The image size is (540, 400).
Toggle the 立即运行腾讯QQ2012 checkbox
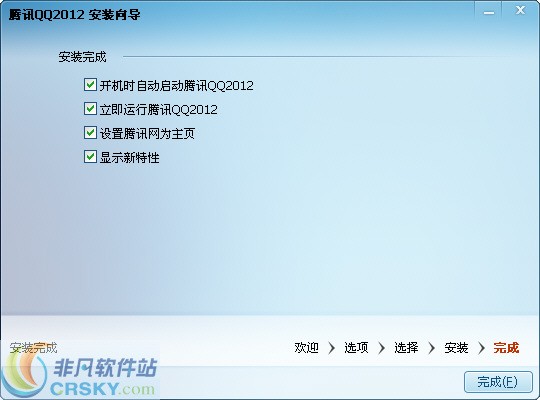point(90,109)
